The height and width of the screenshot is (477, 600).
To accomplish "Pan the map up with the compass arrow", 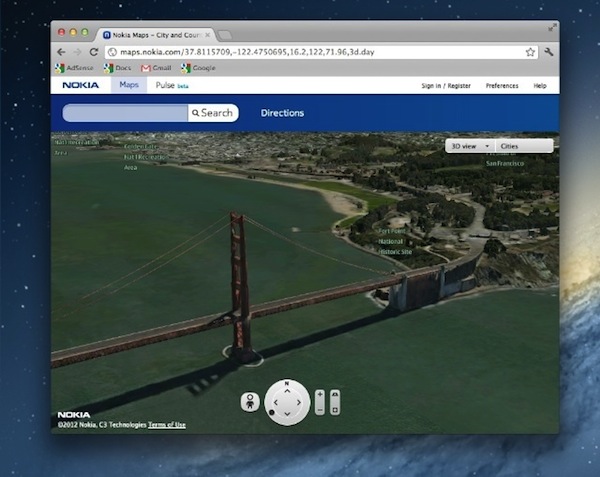I will tap(287, 391).
